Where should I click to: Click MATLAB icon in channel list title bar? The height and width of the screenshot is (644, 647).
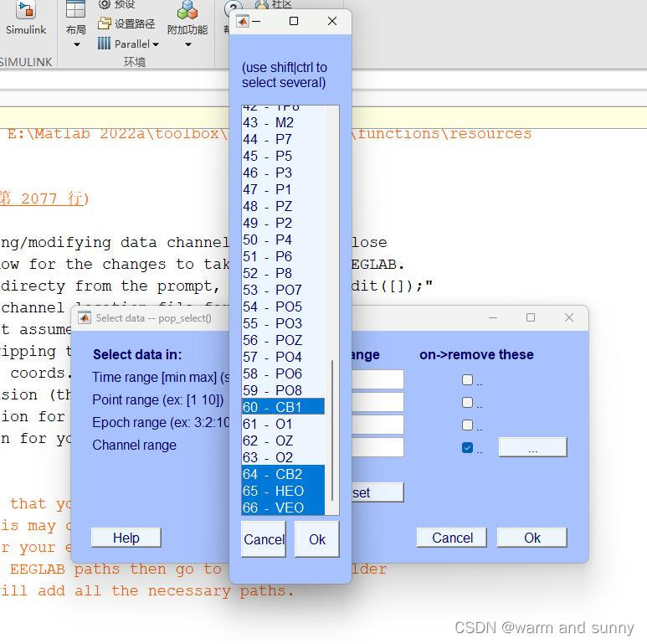[x=243, y=21]
